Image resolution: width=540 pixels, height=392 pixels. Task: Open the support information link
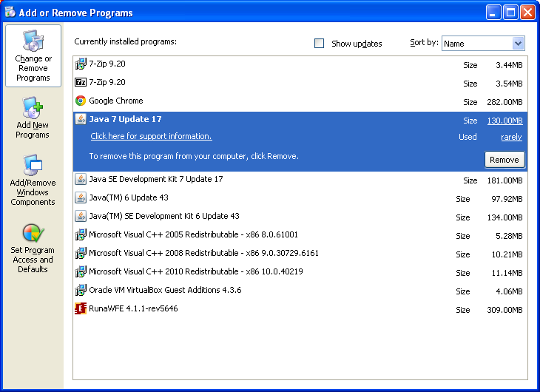point(151,136)
